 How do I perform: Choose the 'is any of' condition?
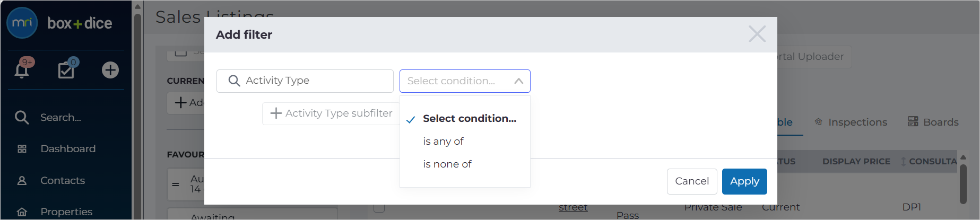pyautogui.click(x=443, y=141)
